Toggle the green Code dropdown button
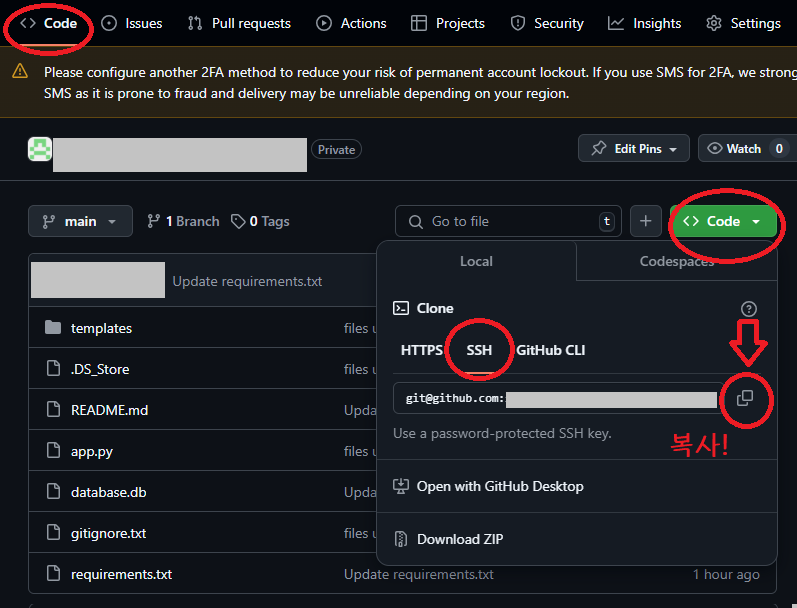The height and width of the screenshot is (608, 797). click(x=723, y=221)
